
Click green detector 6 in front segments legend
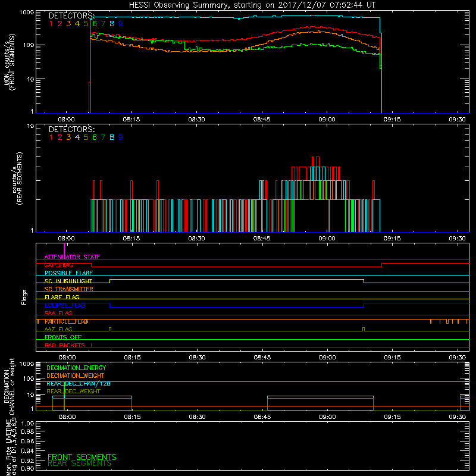95,24
